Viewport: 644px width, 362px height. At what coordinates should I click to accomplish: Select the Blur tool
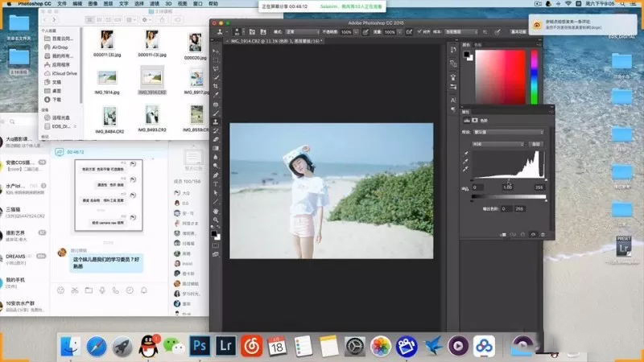[x=216, y=157]
